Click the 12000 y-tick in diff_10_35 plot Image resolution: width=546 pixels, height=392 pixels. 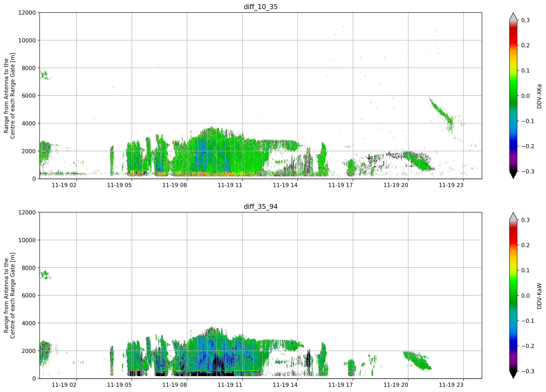[27, 12]
